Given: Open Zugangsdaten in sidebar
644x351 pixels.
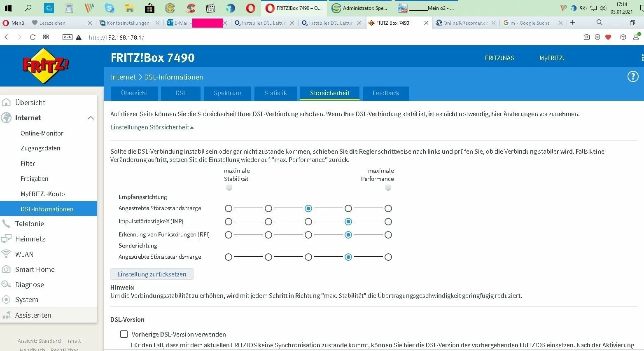Looking at the screenshot, I should pos(40,148).
